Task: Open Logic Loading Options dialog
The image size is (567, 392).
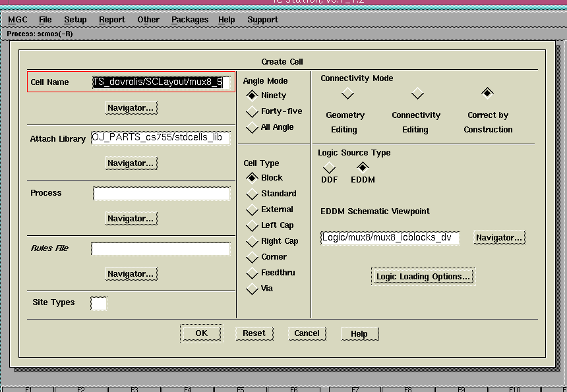Action: [423, 277]
